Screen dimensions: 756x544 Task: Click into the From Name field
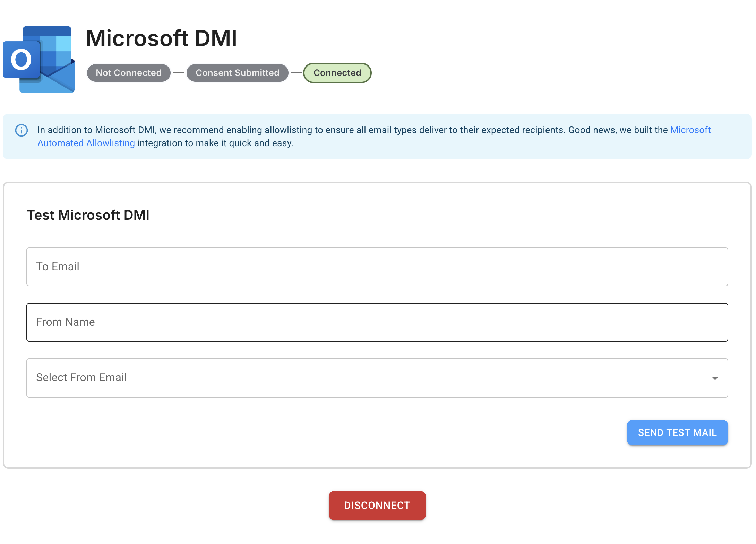coord(377,322)
